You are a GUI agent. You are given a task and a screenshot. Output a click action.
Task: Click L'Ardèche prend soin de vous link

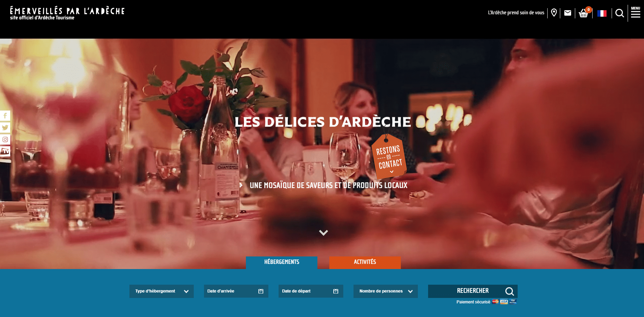point(516,13)
